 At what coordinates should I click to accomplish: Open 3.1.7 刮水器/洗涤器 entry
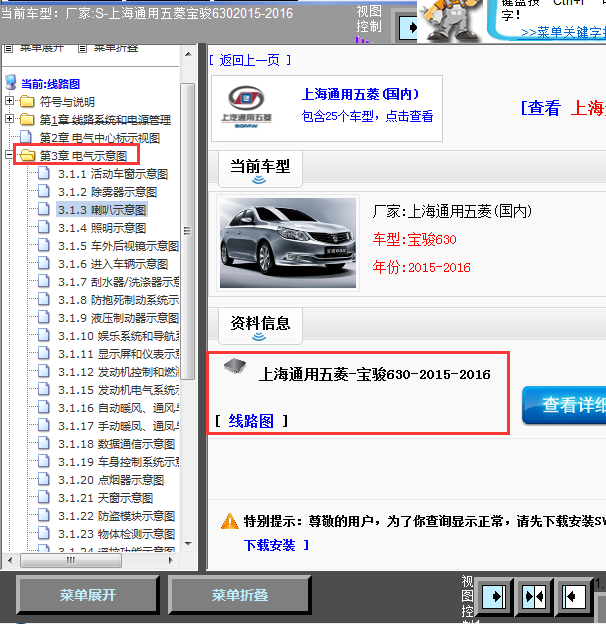tap(119, 282)
